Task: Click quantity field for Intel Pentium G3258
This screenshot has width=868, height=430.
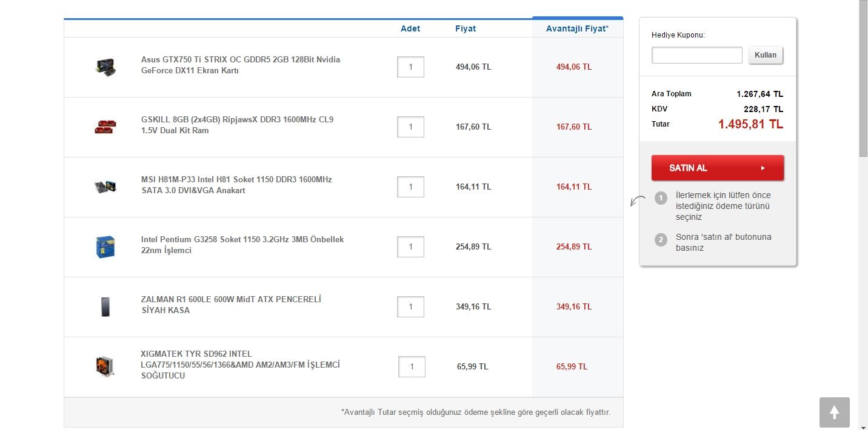Action: [410, 246]
